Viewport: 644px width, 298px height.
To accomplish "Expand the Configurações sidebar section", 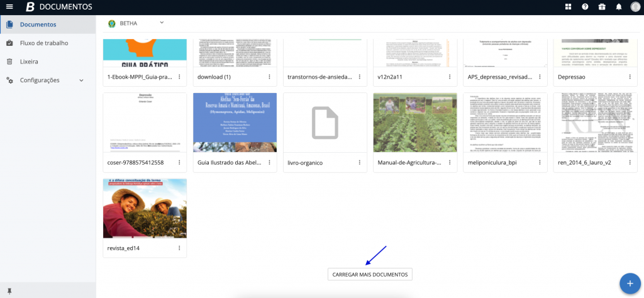I will point(81,80).
